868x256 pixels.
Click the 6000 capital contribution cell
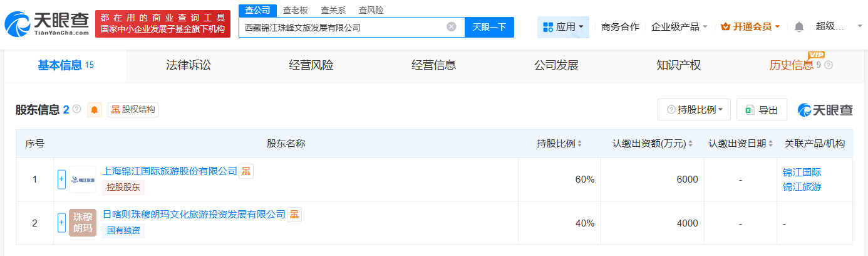(x=653, y=179)
